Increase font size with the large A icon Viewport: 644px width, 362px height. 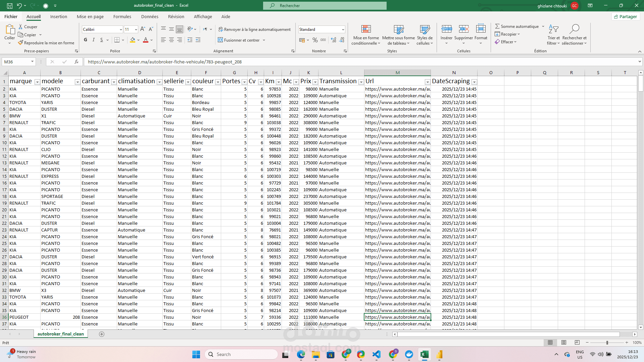143,30
